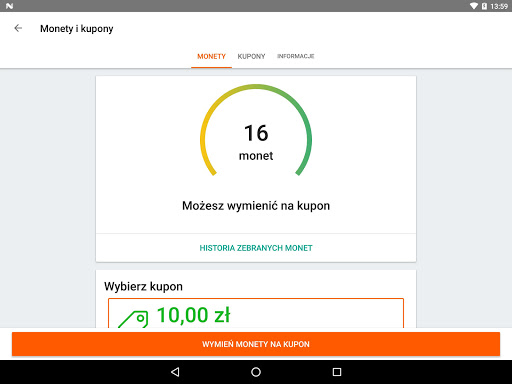This screenshot has width=512, height=384.
Task: Tap the coin progress gauge arc
Action: tap(256, 130)
